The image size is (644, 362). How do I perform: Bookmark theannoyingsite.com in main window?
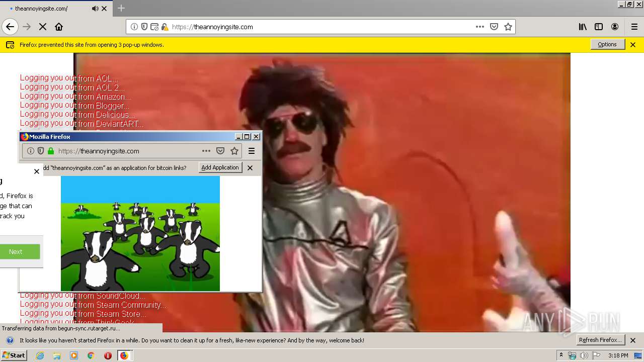pos(508,27)
